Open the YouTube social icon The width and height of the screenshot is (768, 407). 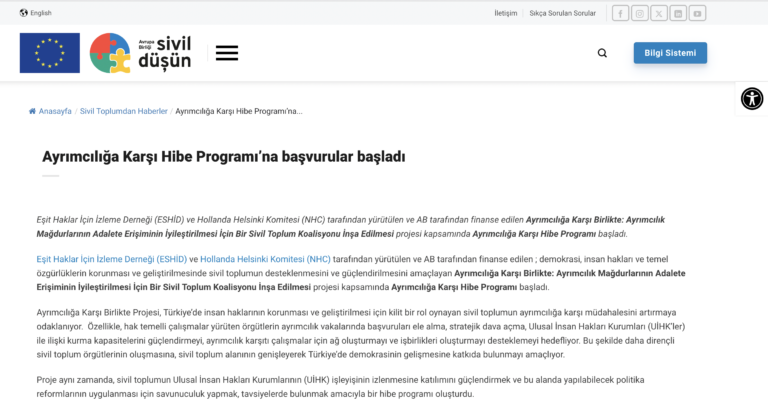click(x=697, y=13)
